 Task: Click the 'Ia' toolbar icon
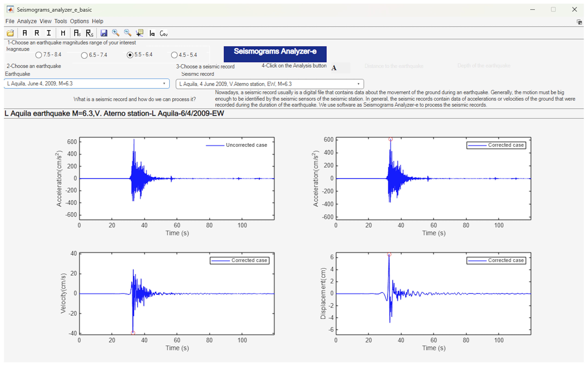pos(152,33)
